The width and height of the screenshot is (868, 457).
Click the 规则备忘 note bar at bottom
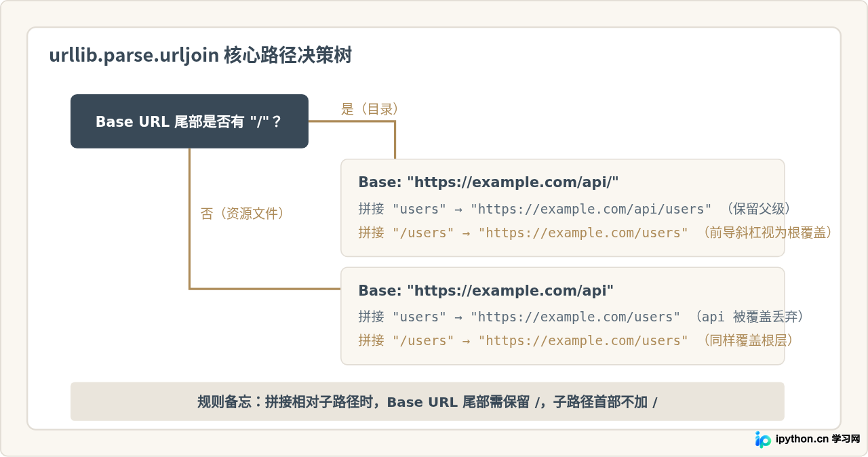pyautogui.click(x=427, y=401)
